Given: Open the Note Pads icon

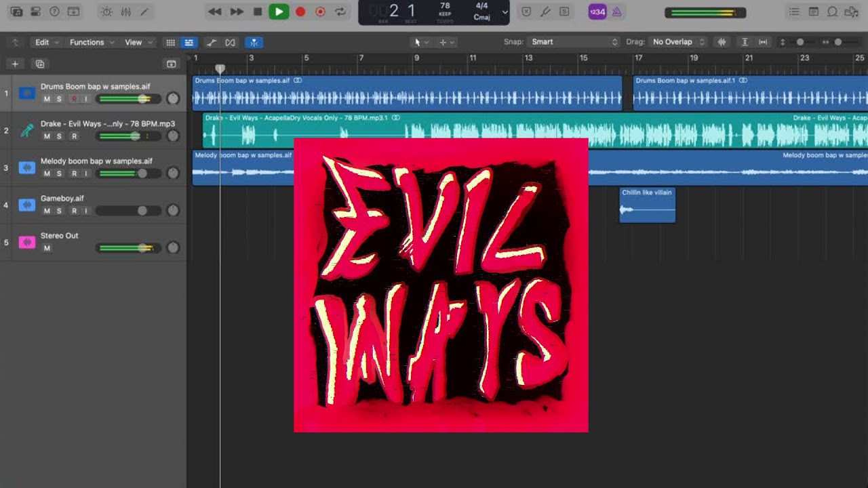Looking at the screenshot, I should tap(814, 12).
